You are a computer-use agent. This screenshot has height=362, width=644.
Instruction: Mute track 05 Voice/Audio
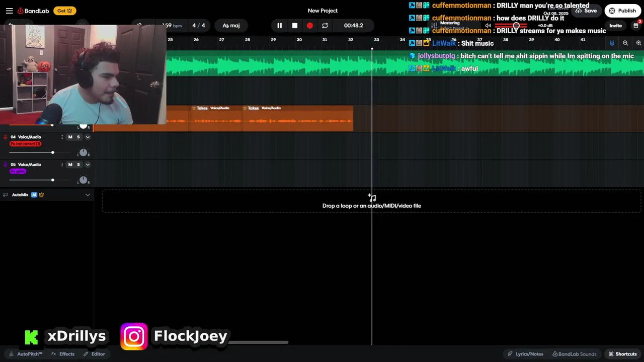(70, 164)
